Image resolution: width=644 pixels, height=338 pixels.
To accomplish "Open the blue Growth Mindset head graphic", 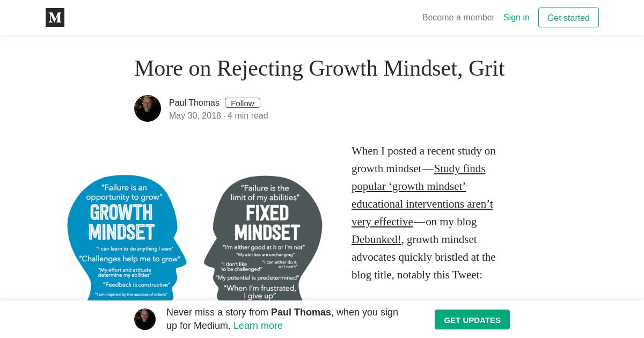I will click(127, 237).
